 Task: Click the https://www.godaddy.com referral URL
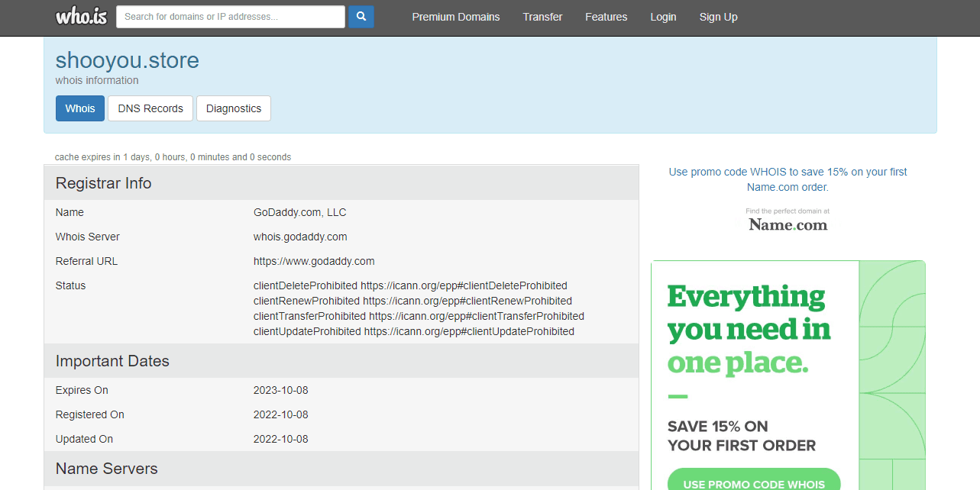click(x=314, y=261)
